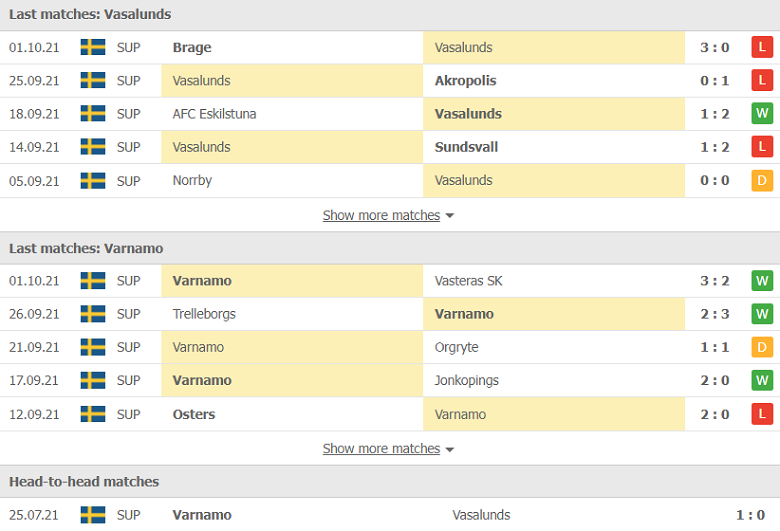
Task: Expand more matches under Vasalunds section
Action: click(x=381, y=215)
